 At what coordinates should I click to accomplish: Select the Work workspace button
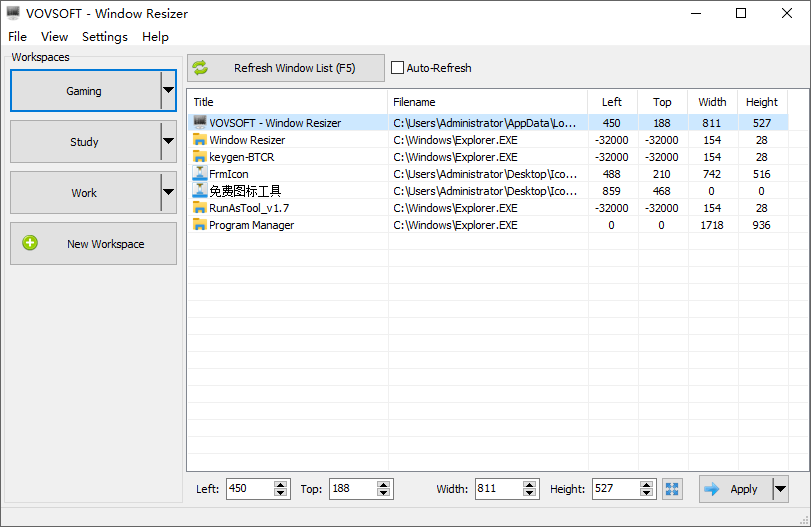(x=85, y=192)
